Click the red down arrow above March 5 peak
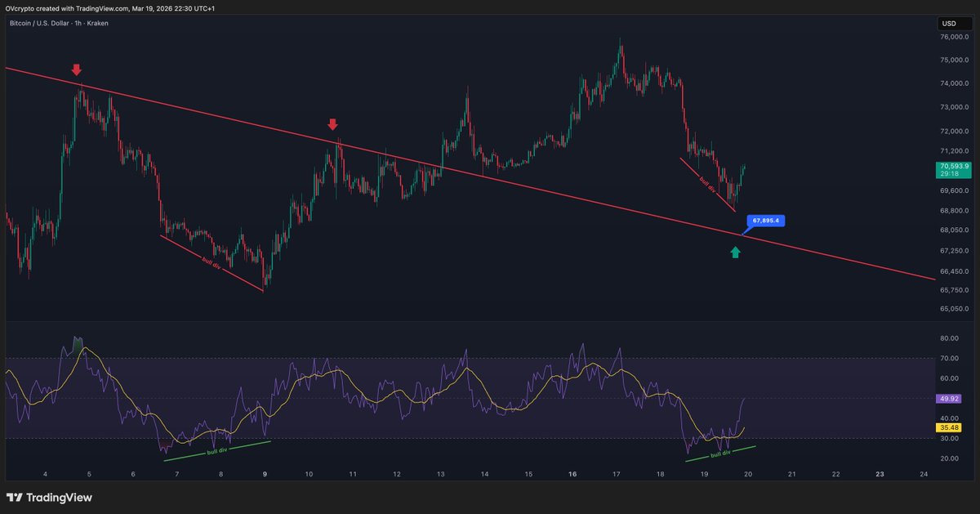 [76, 69]
